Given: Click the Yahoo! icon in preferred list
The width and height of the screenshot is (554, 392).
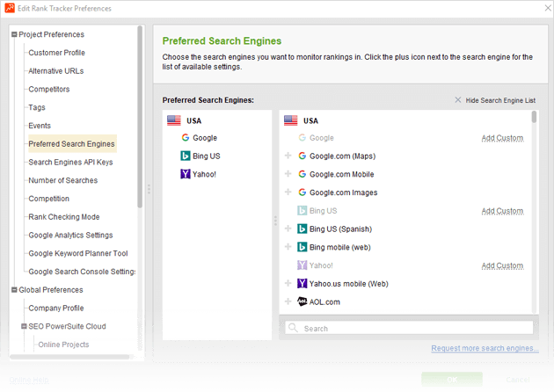Looking at the screenshot, I should (x=186, y=174).
